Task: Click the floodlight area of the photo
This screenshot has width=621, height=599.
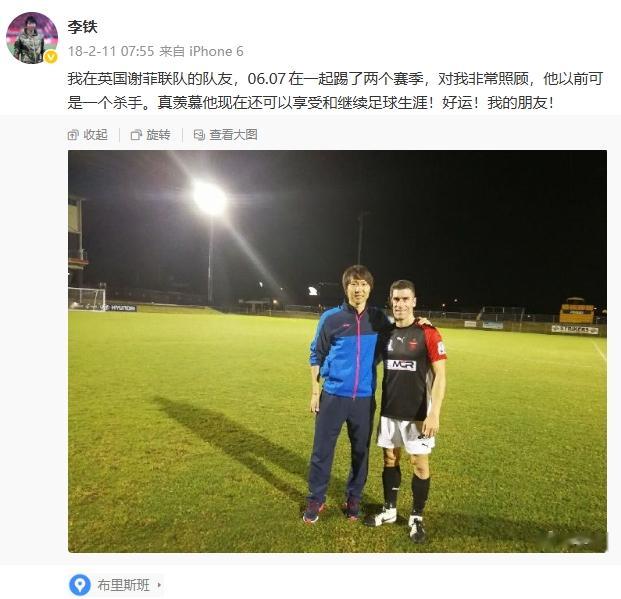Action: 210,198
